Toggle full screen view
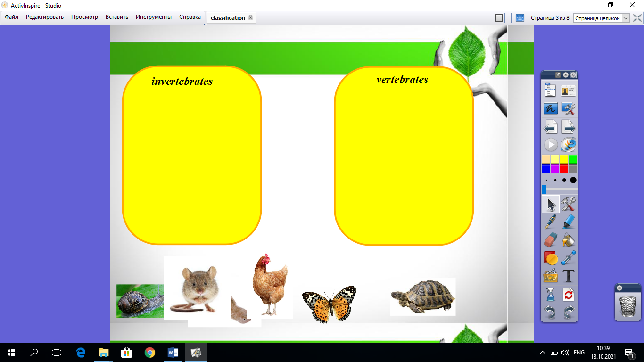Image resolution: width=644 pixels, height=362 pixels. coord(637,18)
